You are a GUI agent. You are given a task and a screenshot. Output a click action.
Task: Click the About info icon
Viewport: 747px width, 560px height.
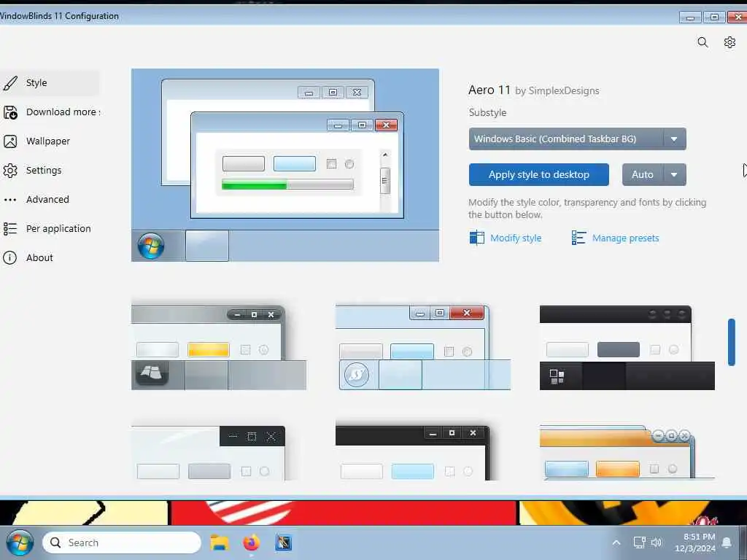pyautogui.click(x=10, y=257)
